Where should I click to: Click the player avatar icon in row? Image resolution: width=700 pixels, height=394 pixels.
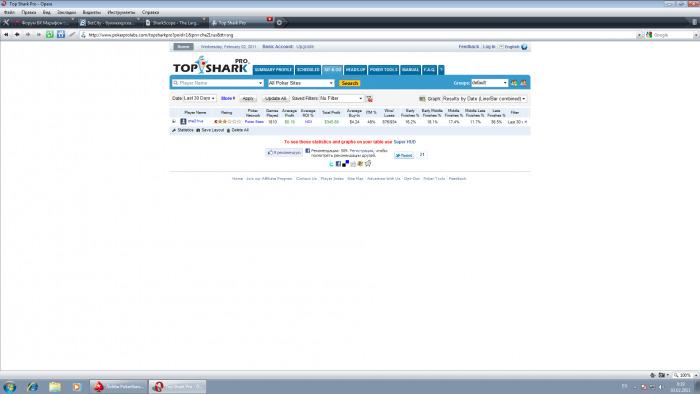[183, 121]
